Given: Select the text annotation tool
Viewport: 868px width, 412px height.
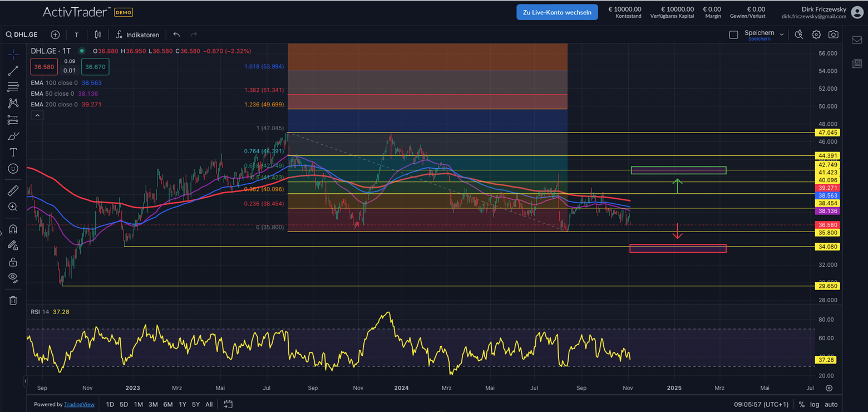Looking at the screenshot, I should coord(13,152).
